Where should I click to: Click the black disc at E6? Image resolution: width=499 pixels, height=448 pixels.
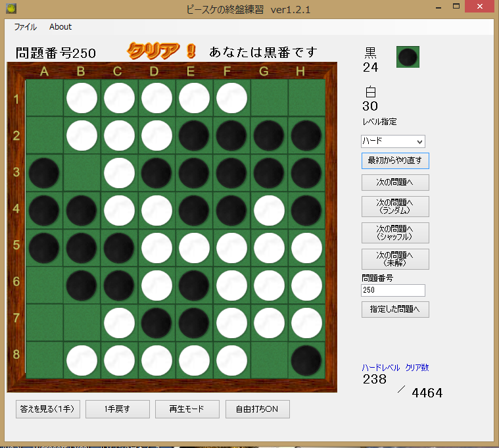194,286
